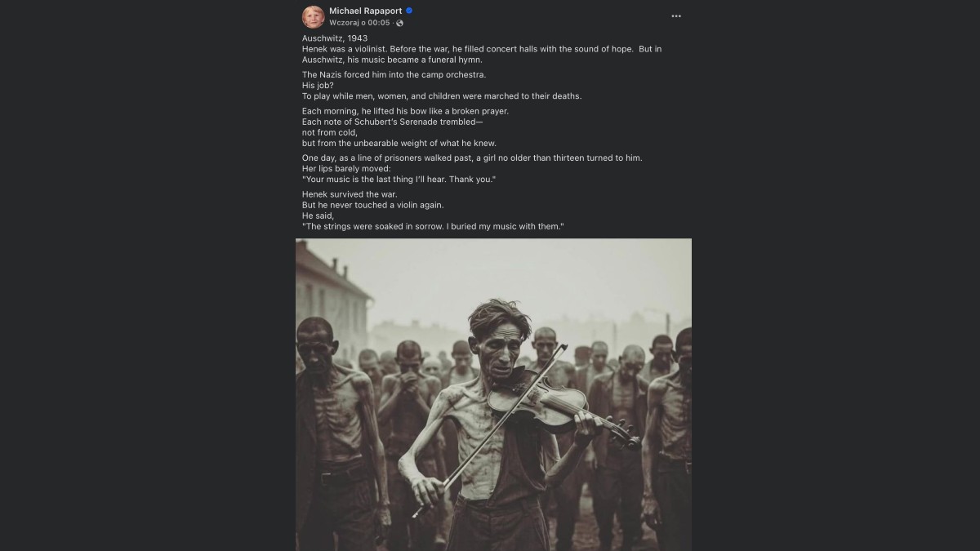
Task: Open the three-dot post options menu
Action: 675,16
